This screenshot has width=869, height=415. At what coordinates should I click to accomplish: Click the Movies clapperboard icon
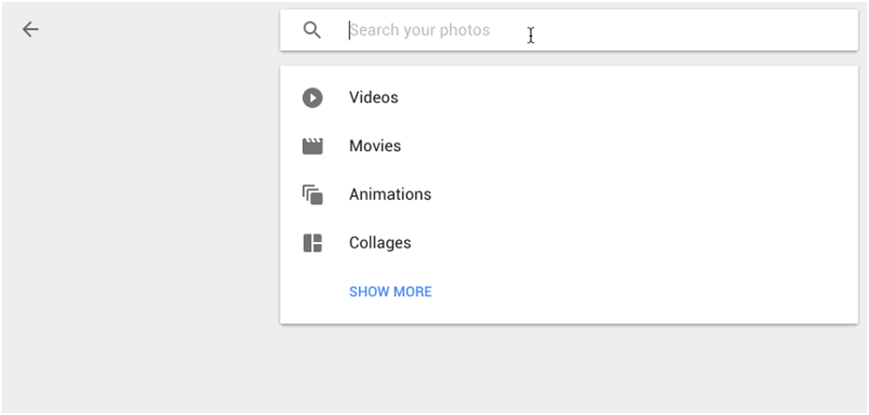click(313, 146)
